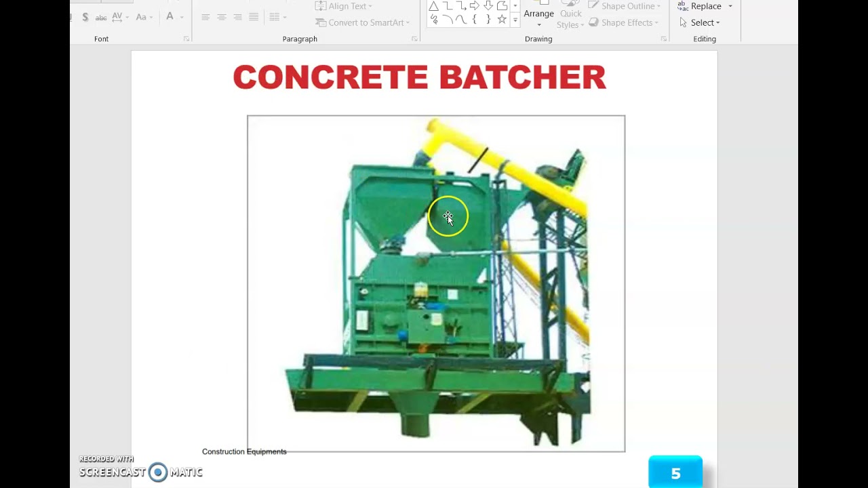868x488 pixels.
Task: Select the elbow arrow connector shape
Action: point(461,6)
